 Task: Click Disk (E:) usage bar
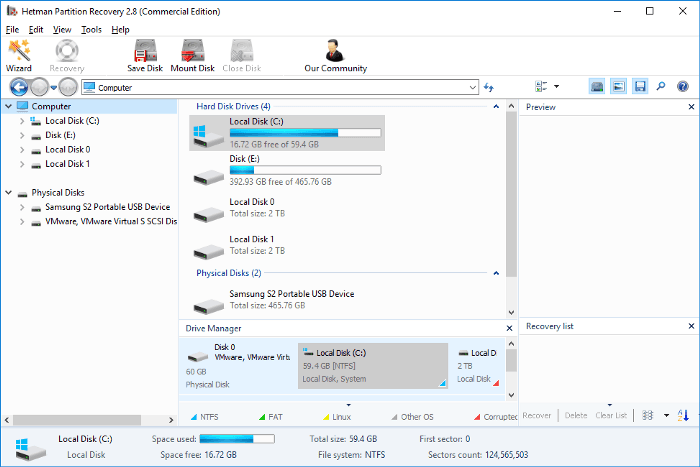click(305, 170)
